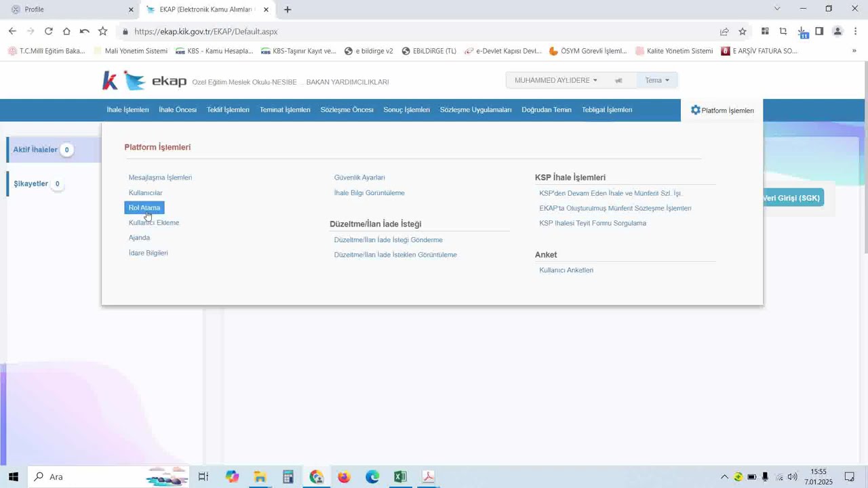
Task: Open the Sonuç İşlemleri menu
Action: point(406,110)
